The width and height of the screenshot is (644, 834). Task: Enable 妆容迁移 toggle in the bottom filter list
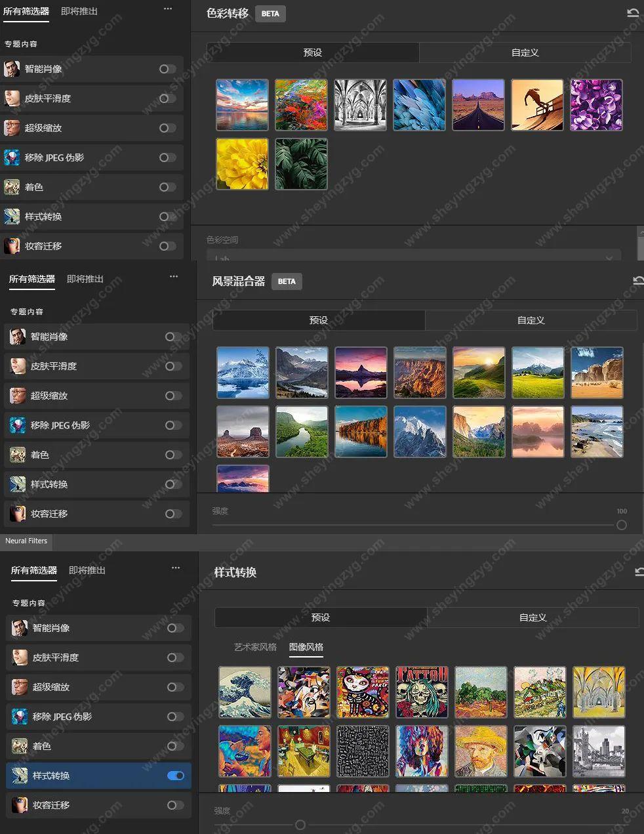[x=175, y=805]
